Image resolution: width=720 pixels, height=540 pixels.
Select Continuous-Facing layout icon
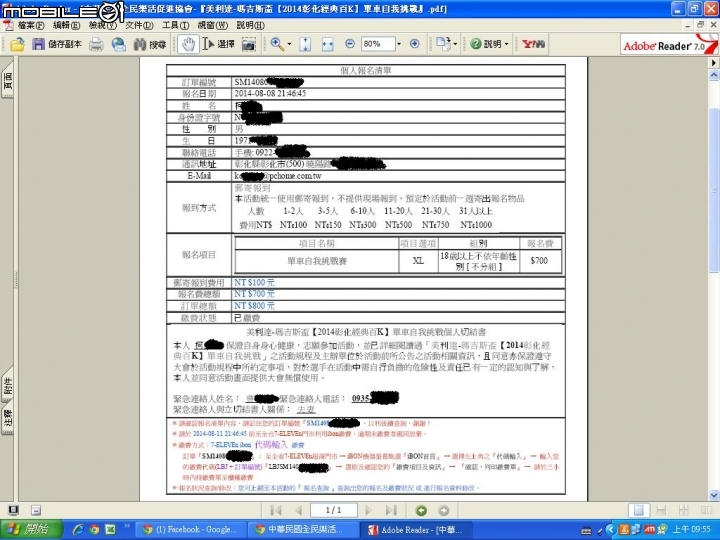coord(684,510)
